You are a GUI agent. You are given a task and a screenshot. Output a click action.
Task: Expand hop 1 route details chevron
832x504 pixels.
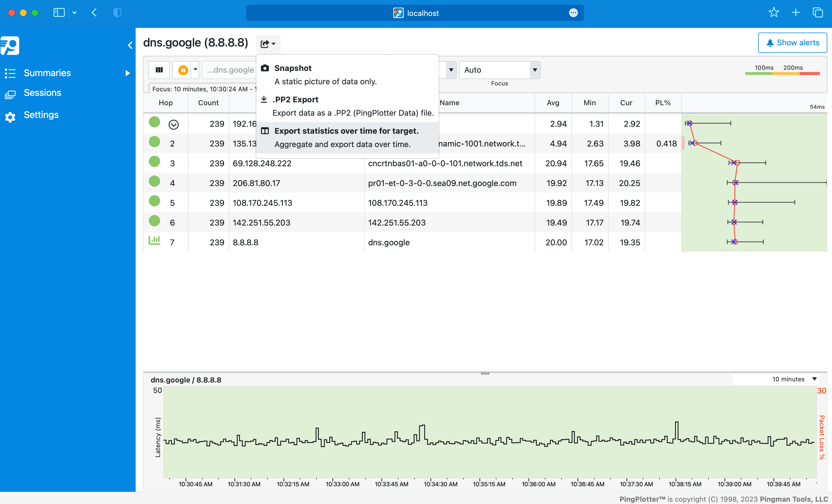(174, 124)
